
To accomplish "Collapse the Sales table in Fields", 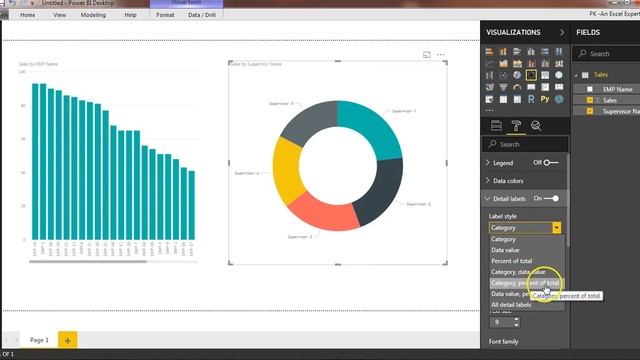I will point(576,75).
